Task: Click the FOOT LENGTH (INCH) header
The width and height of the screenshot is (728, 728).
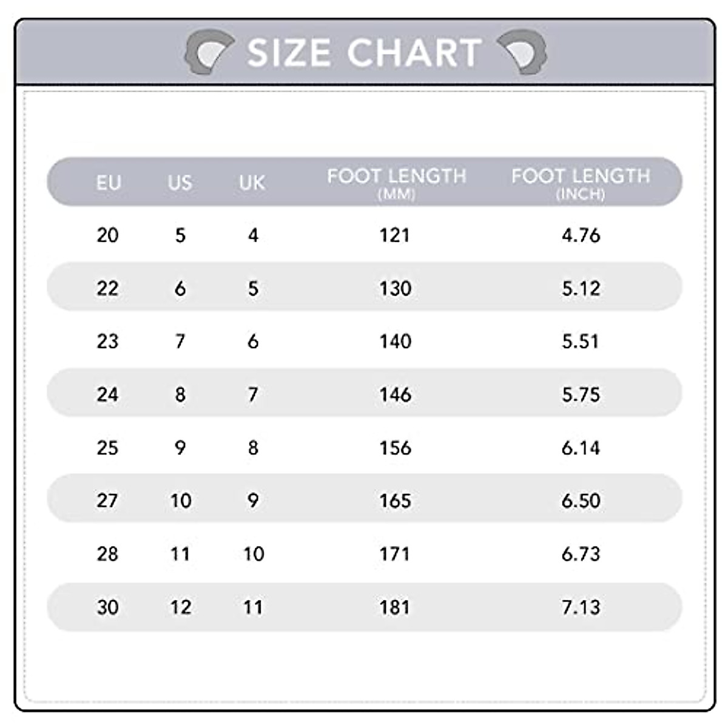Action: (x=581, y=182)
